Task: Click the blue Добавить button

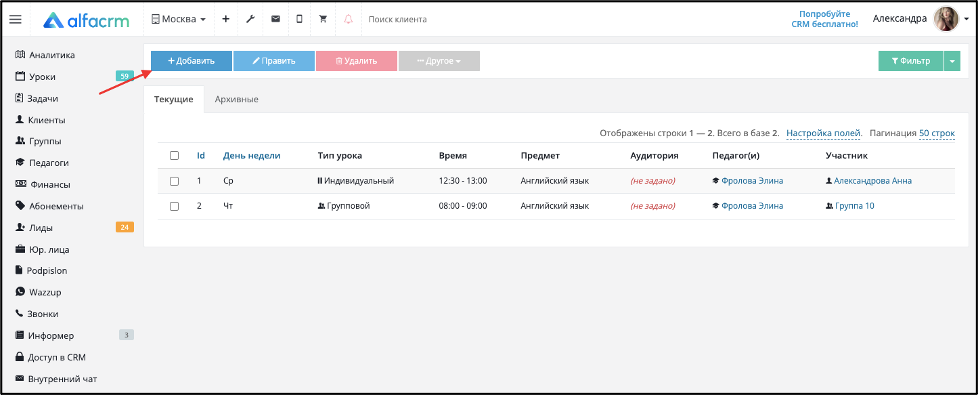Action: [x=192, y=61]
